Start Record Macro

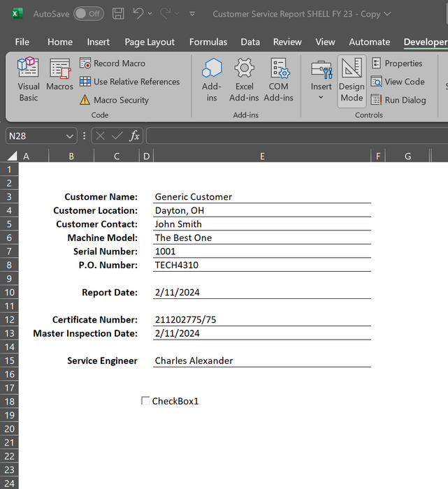click(113, 64)
